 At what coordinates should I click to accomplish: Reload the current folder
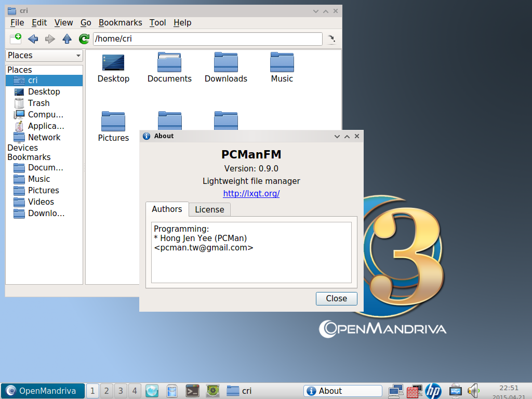tap(84, 39)
